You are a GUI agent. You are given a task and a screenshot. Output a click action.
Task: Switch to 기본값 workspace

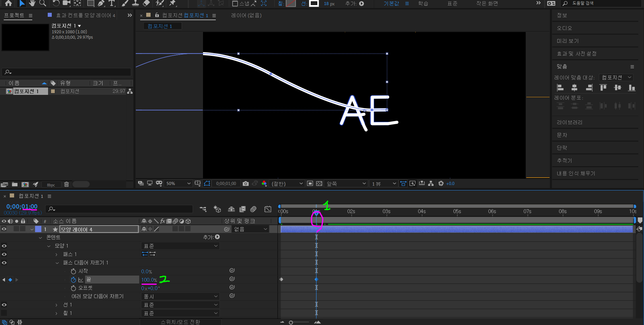click(x=391, y=3)
